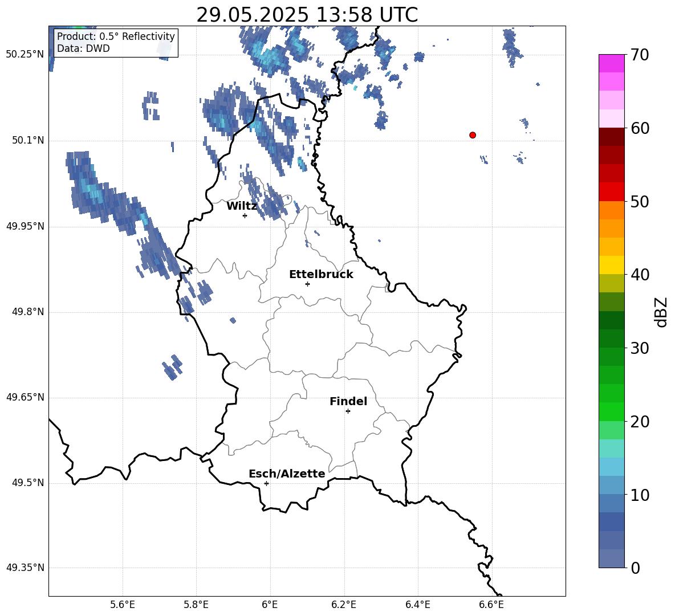The width and height of the screenshot is (675, 616).
Task: Click the title 29.05.2025 13:58 UTC
Action: (307, 15)
